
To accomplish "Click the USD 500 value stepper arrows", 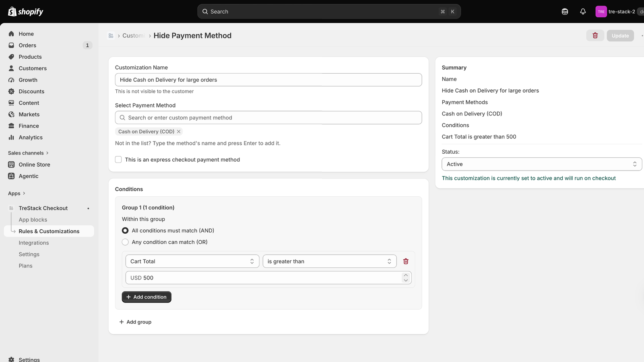I will (x=406, y=278).
